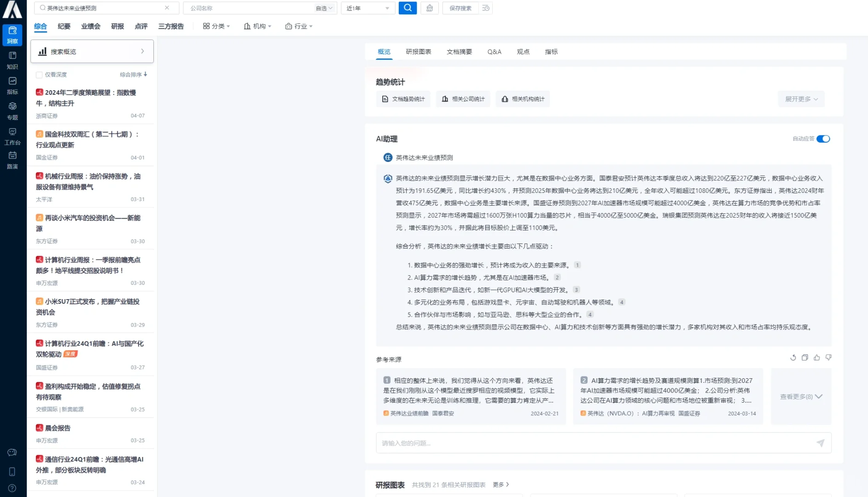Image resolution: width=868 pixels, height=497 pixels.
Task: Click the 保存搜索 button
Action: tap(460, 8)
